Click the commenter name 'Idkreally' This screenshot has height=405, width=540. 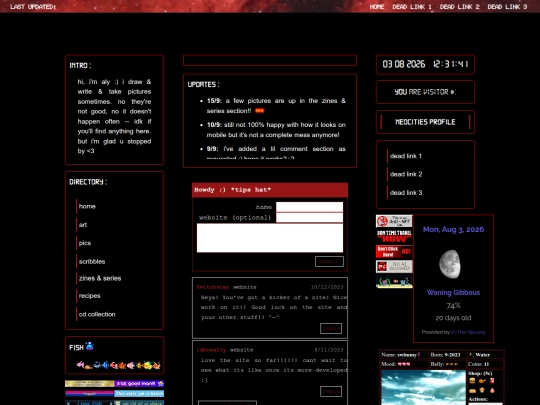click(211, 350)
